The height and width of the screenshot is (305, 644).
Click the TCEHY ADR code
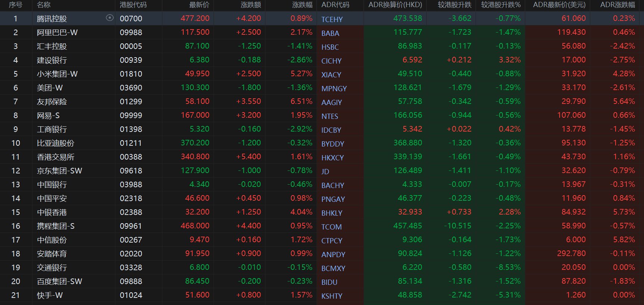[x=332, y=19]
